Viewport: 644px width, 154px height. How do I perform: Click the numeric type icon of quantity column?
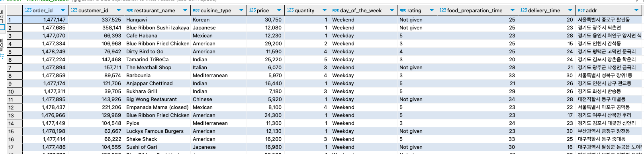click(x=290, y=10)
